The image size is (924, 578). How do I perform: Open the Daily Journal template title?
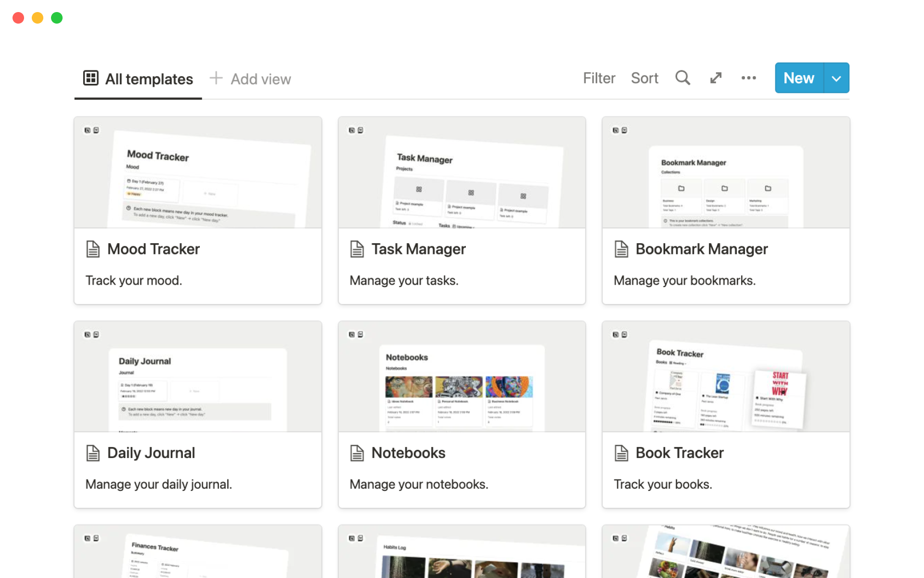[x=151, y=453]
